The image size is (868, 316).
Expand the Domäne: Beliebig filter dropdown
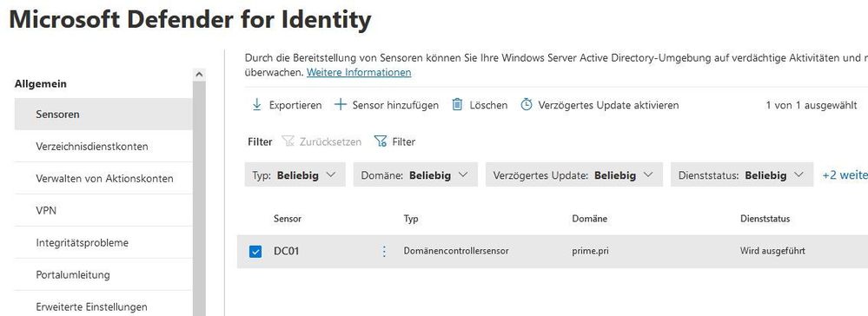coord(415,174)
